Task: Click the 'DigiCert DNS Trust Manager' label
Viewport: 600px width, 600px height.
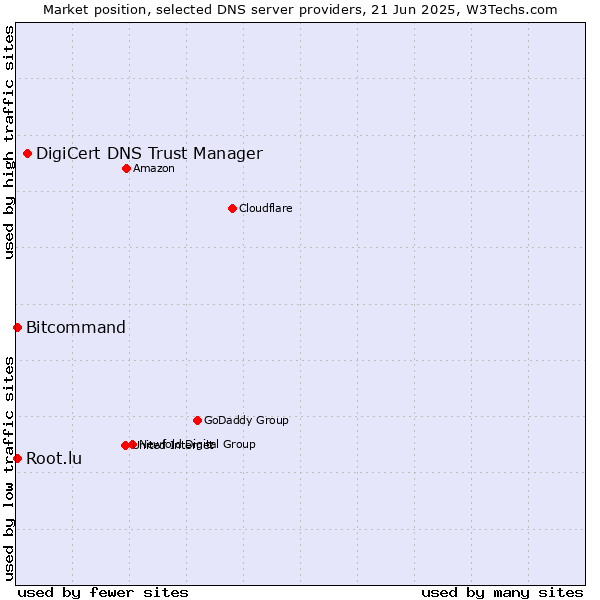Action: [150, 154]
